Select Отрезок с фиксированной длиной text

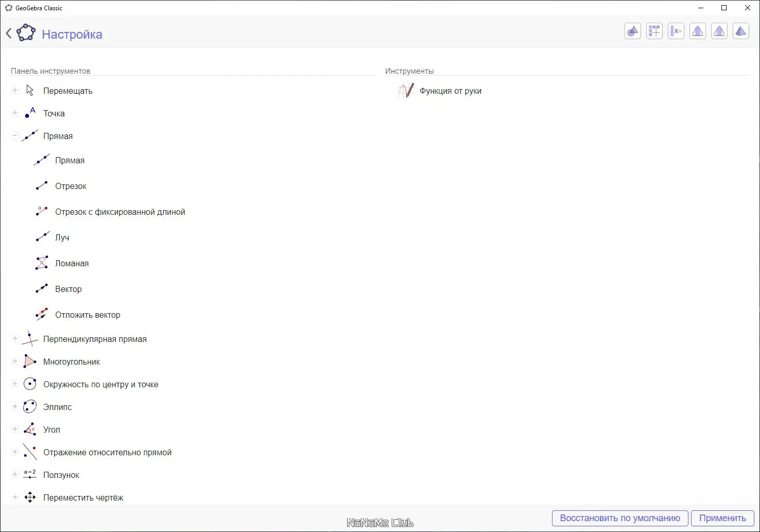pyautogui.click(x=120, y=212)
